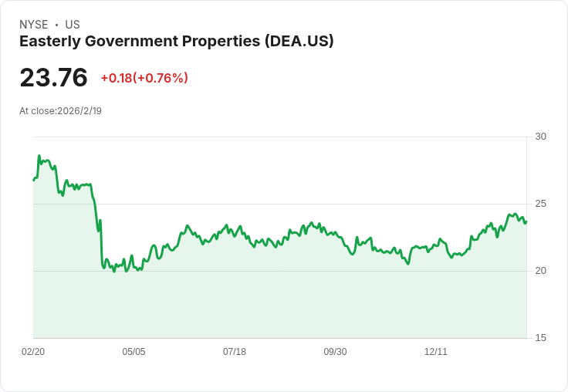The image size is (568, 392).
Task: Click the At close:2026/2/19 timestamp
Action: (x=60, y=111)
